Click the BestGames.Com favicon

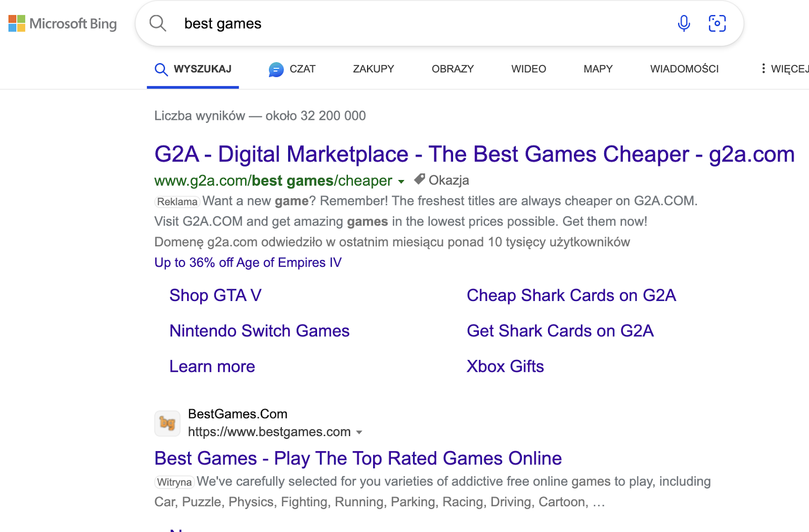pos(167,423)
